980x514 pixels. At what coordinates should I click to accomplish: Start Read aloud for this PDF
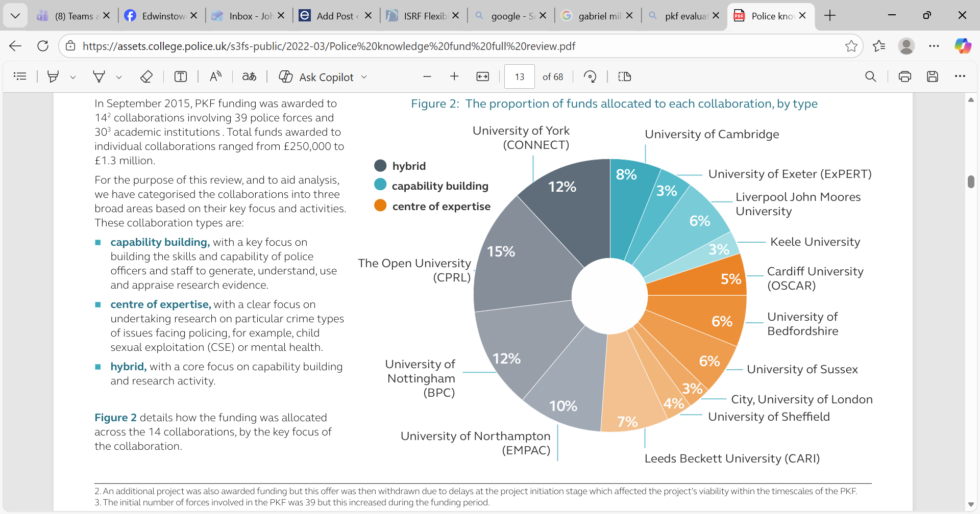215,76
